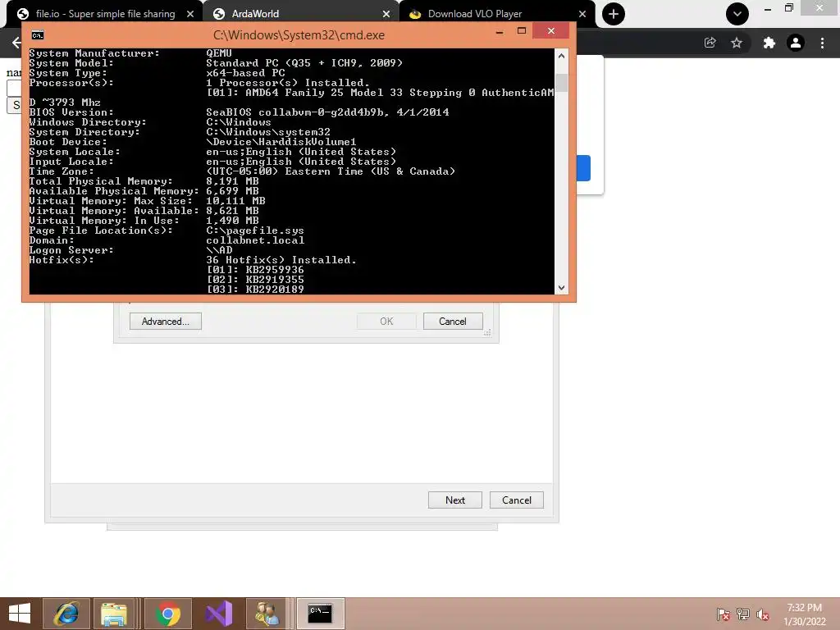This screenshot has height=630, width=840.
Task: Click the cmd.exe title bar text
Action: (x=299, y=35)
